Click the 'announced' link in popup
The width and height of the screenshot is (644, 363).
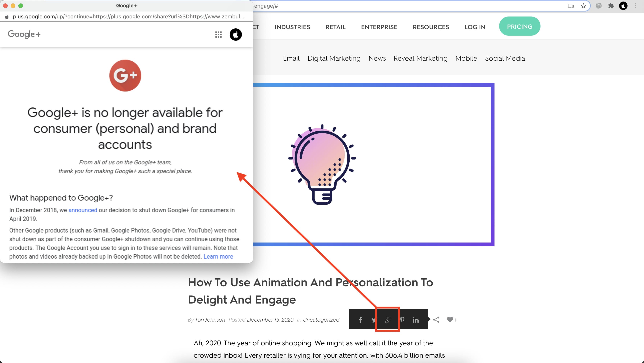83,210
